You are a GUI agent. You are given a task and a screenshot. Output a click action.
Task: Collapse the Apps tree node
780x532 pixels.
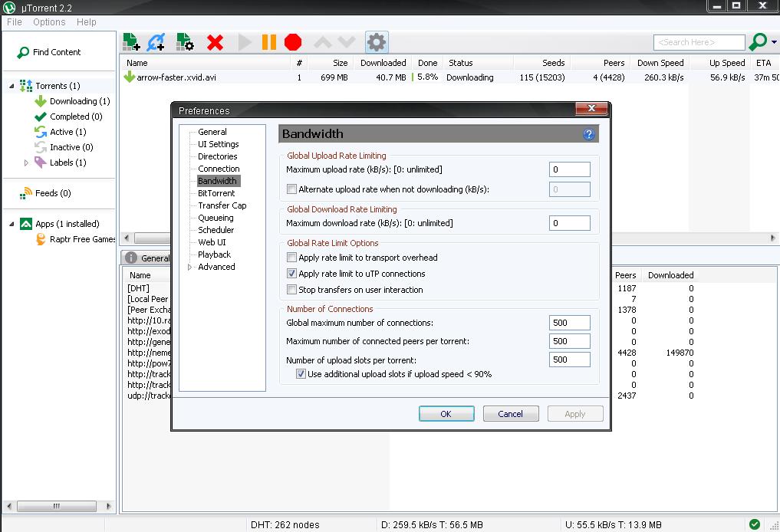tap(12, 225)
